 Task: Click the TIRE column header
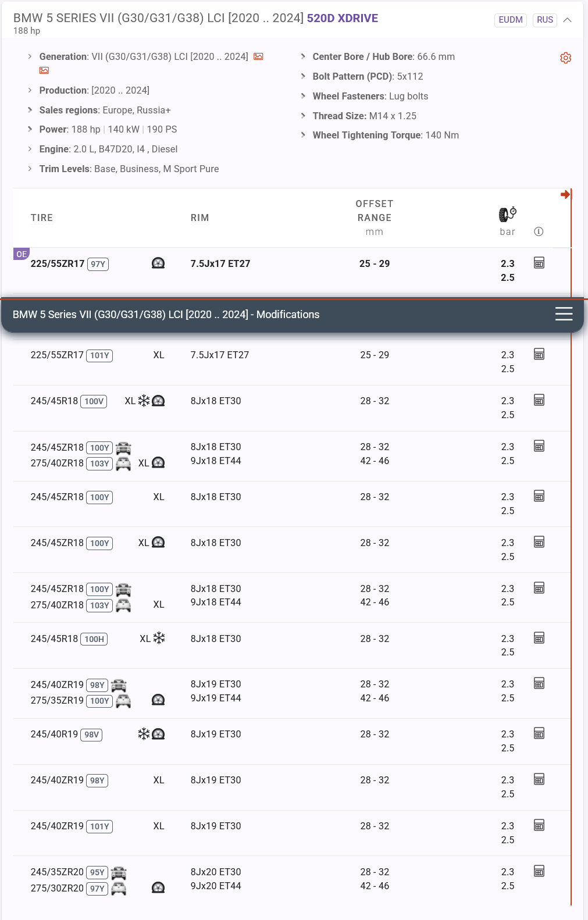tap(42, 217)
